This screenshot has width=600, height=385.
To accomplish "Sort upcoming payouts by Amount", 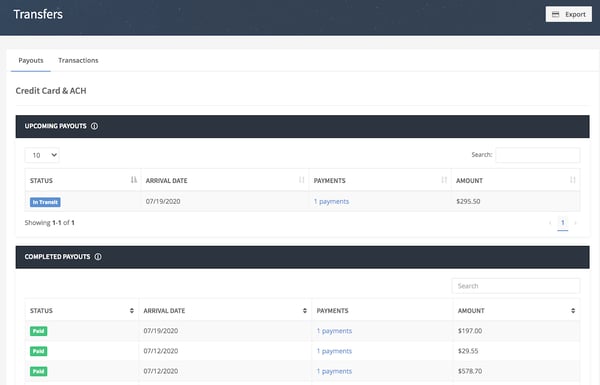I will (572, 180).
